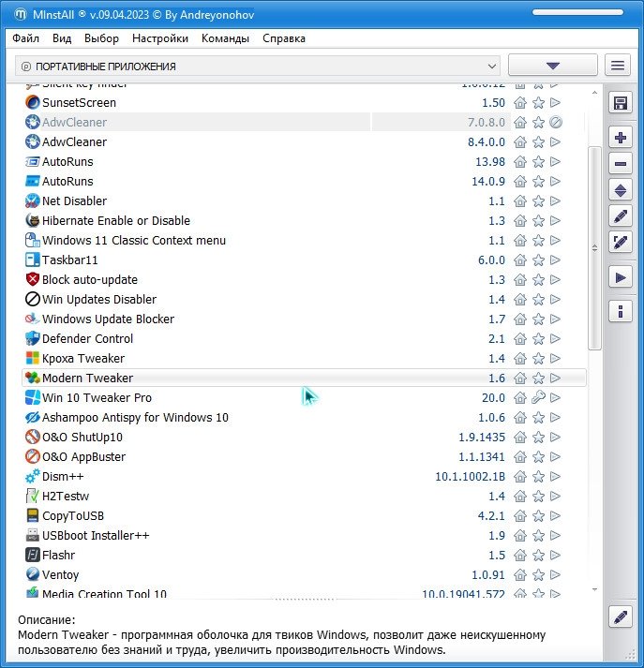Click the dropdown arrow button beside category box
Image resolution: width=644 pixels, height=668 pixels.
click(x=552, y=66)
